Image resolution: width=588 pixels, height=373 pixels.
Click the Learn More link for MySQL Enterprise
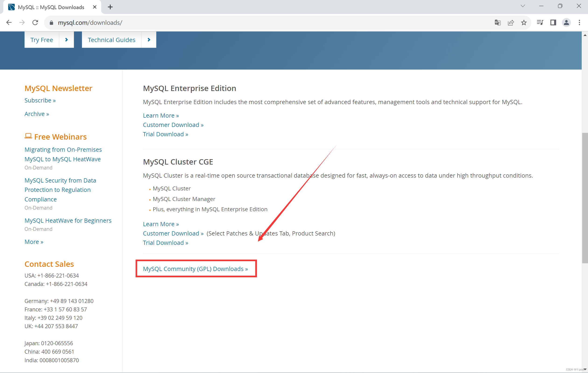pos(161,115)
